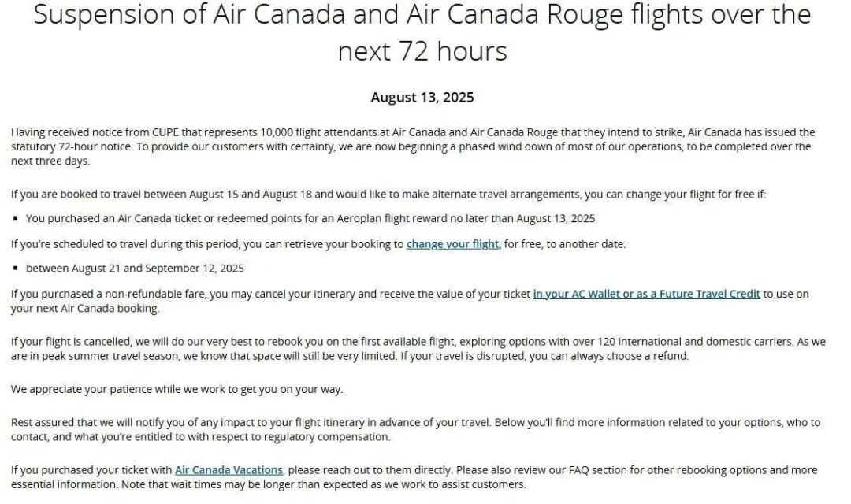This screenshot has height=504, width=851.
Task: Click the August 13, 2025 date heading
Action: [422, 98]
